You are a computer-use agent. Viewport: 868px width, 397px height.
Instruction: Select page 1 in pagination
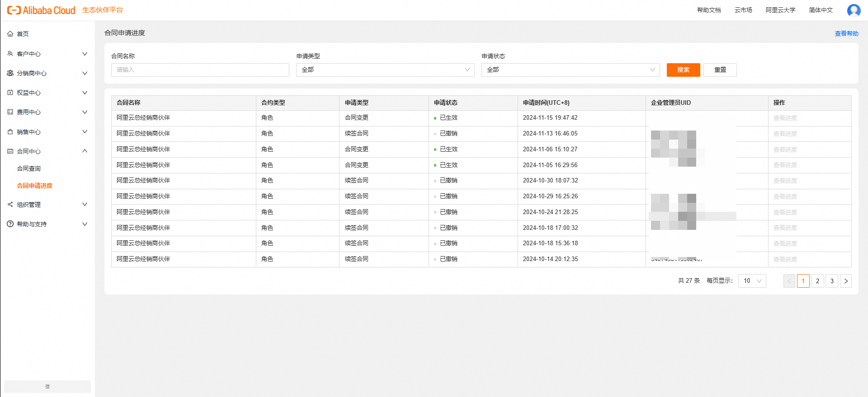click(803, 281)
